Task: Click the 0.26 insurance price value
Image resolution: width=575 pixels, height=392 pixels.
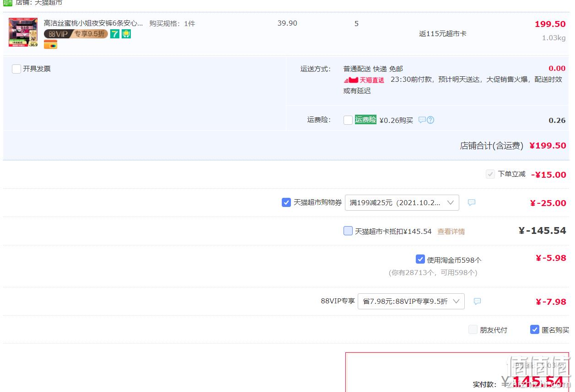Action: pyautogui.click(x=557, y=121)
